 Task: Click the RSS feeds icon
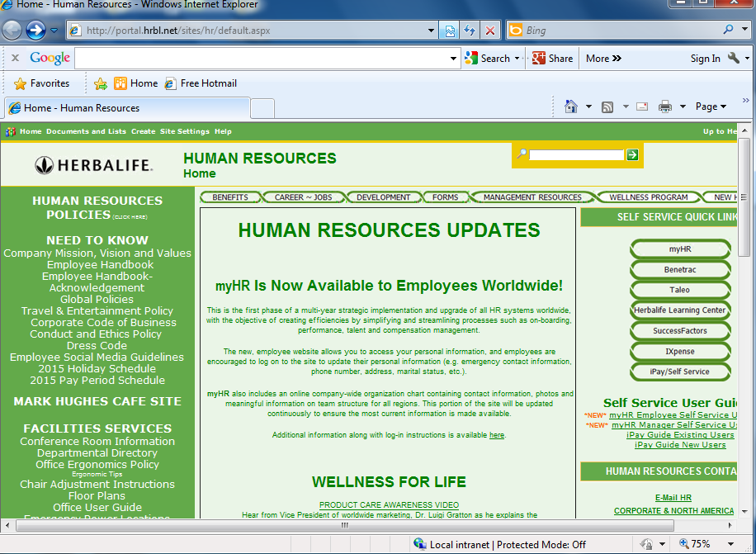pos(607,107)
